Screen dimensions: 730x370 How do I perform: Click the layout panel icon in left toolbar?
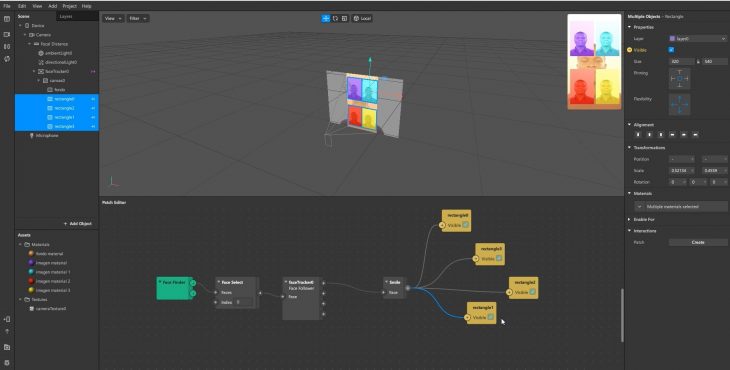coord(7,19)
